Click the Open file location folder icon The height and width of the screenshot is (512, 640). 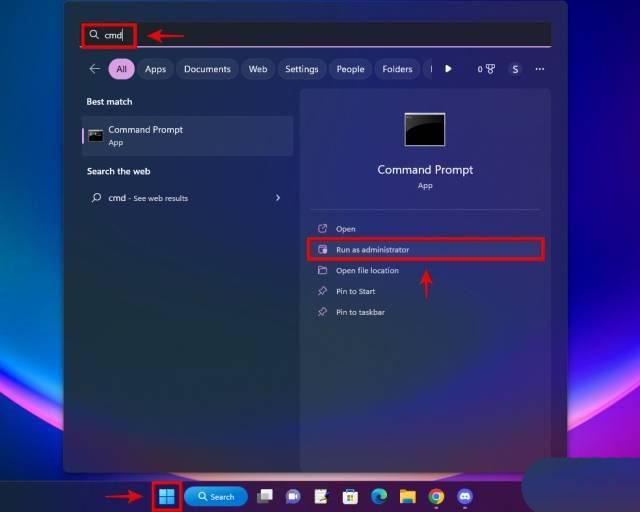(322, 270)
